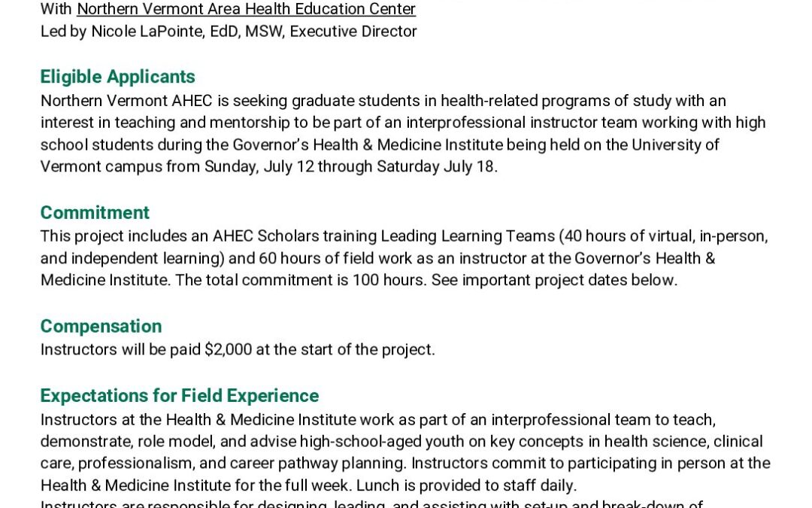This screenshot has height=508, width=812.
Task: Click the Commitment section heading
Action: pyautogui.click(x=95, y=213)
